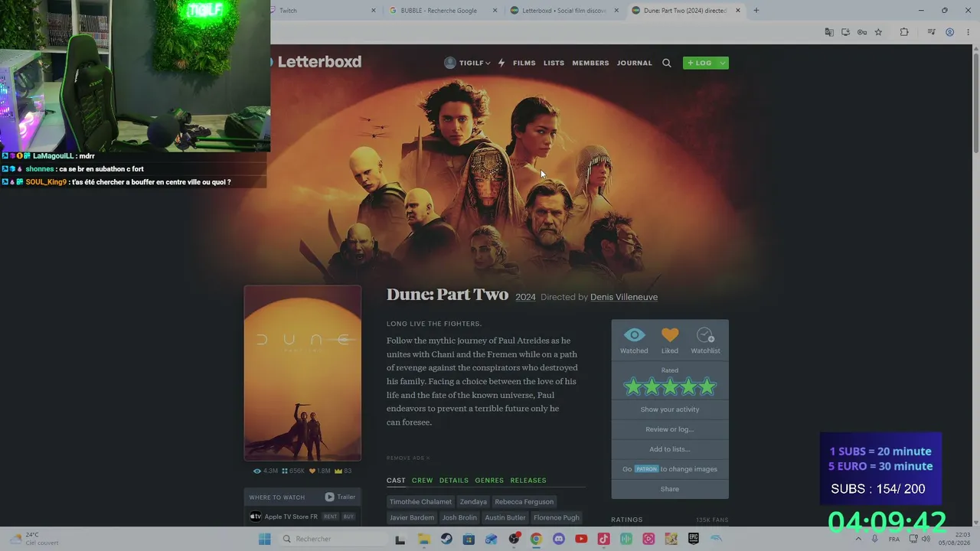Image resolution: width=980 pixels, height=551 pixels.
Task: Click Add to lists...
Action: 670,449
